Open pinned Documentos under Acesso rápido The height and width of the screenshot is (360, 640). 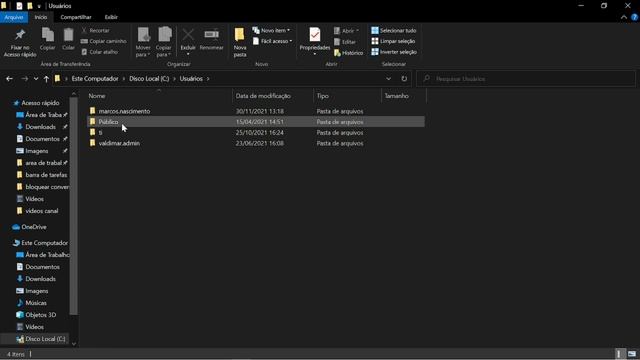coord(42,139)
